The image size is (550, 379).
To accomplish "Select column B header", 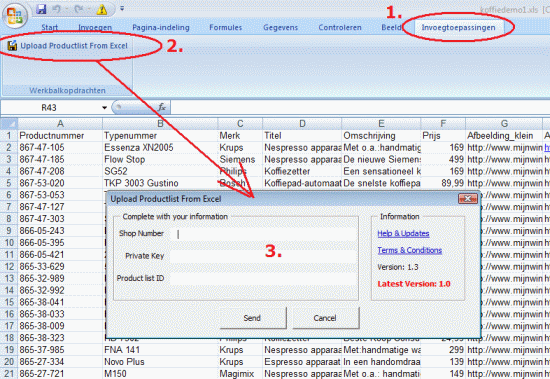I will 160,124.
